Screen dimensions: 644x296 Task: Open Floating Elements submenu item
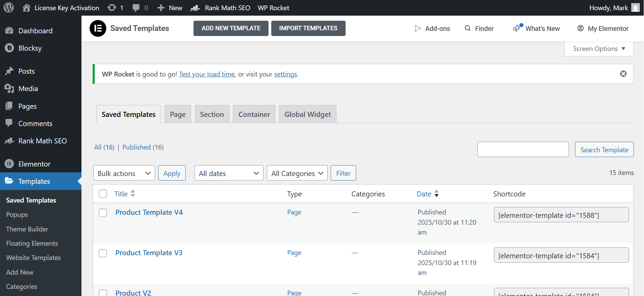point(32,243)
